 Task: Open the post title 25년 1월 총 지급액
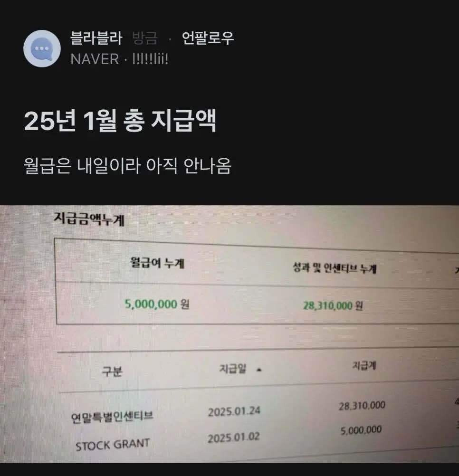(x=120, y=121)
